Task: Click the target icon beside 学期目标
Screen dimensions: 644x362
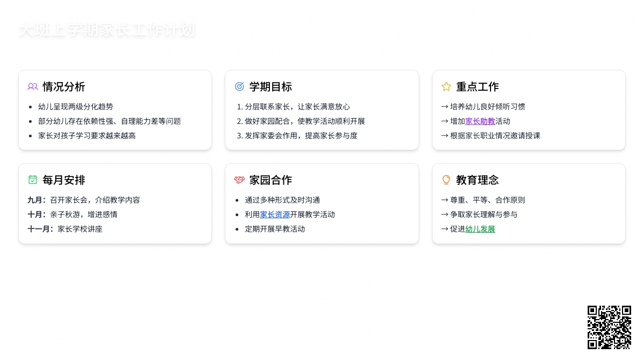Action: 239,87
